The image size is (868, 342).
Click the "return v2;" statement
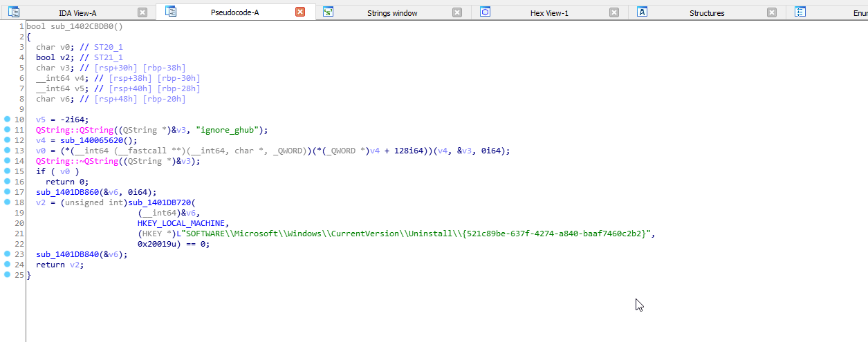tap(60, 265)
